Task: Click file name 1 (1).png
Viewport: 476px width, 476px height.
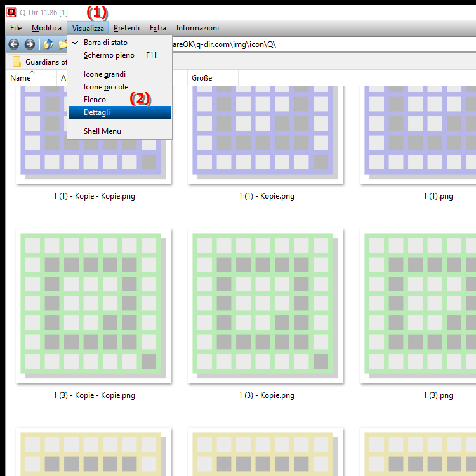Action: click(x=438, y=196)
